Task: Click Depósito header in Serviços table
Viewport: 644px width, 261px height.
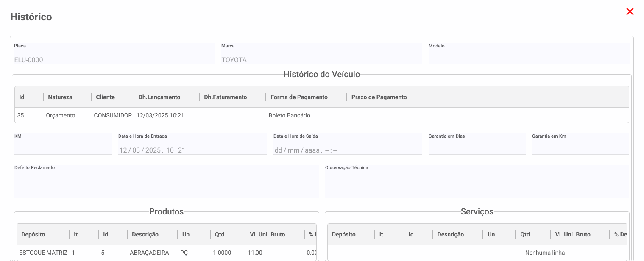Action: [344, 234]
